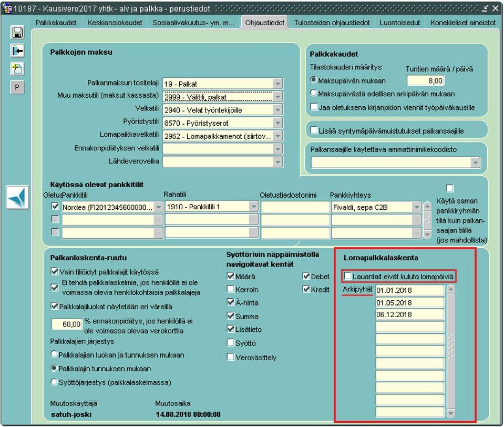The image size is (504, 427).
Task: Expand the ammattinimikekoodisto dropdown
Action: click(476, 163)
